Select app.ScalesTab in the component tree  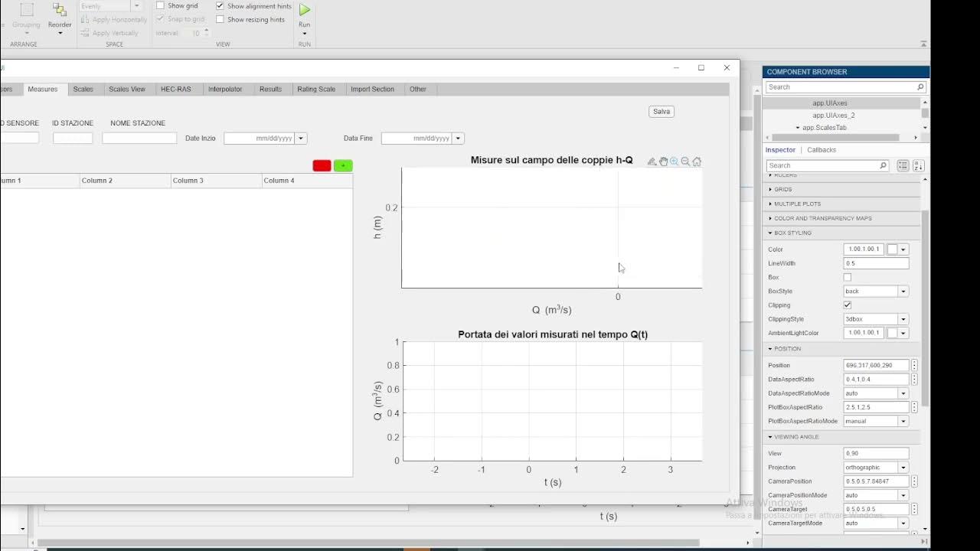pos(824,128)
